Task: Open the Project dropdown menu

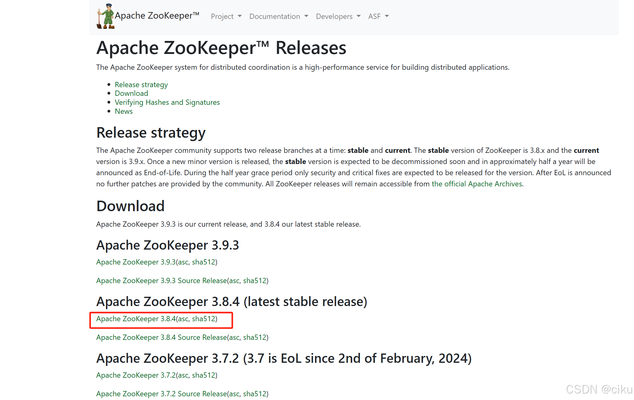Action: coord(225,16)
